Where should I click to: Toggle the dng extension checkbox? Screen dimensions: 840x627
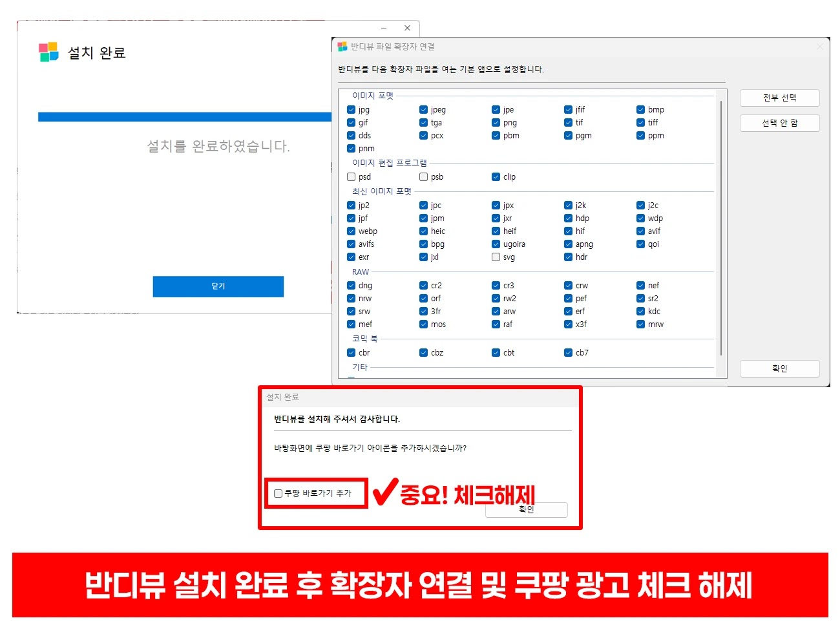pyautogui.click(x=352, y=286)
